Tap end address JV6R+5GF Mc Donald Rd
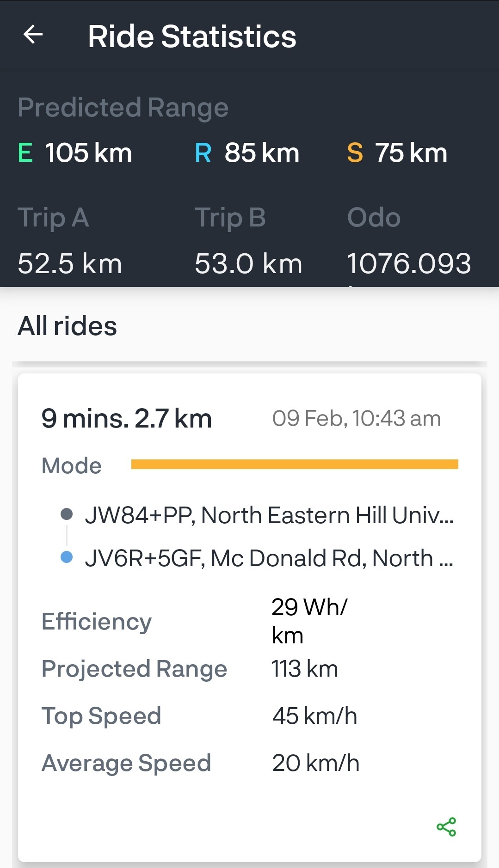 tap(269, 558)
